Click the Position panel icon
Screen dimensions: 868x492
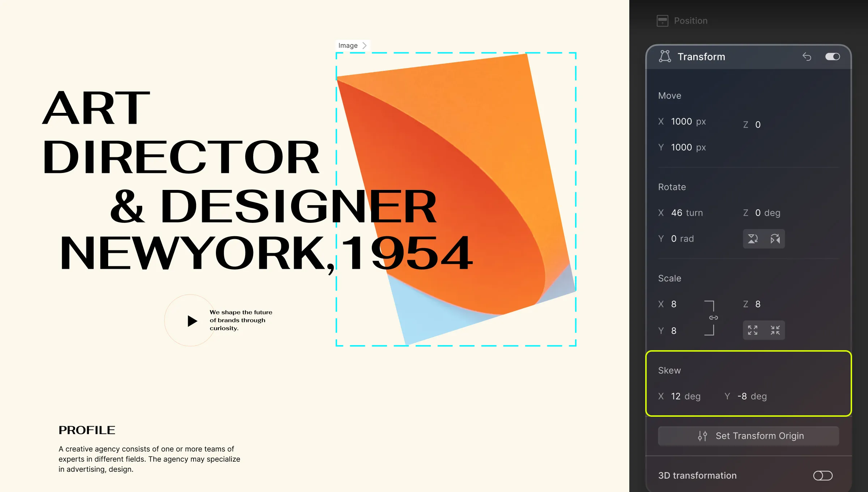pos(663,21)
